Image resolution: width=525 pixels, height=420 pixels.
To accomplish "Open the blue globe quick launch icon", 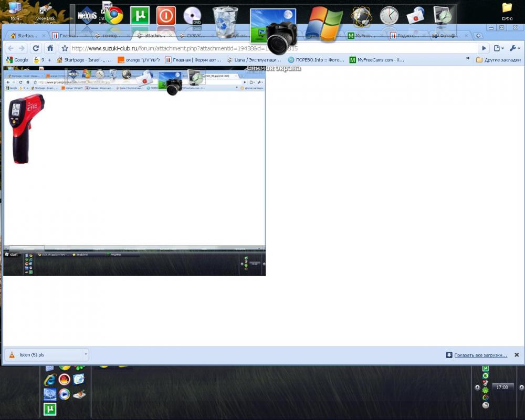I will [50, 394].
